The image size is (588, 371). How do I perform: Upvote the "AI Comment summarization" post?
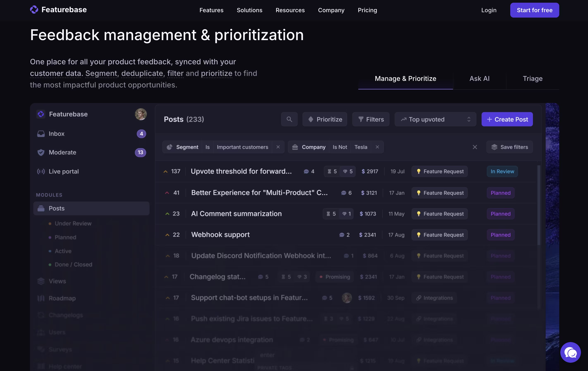coord(167,213)
